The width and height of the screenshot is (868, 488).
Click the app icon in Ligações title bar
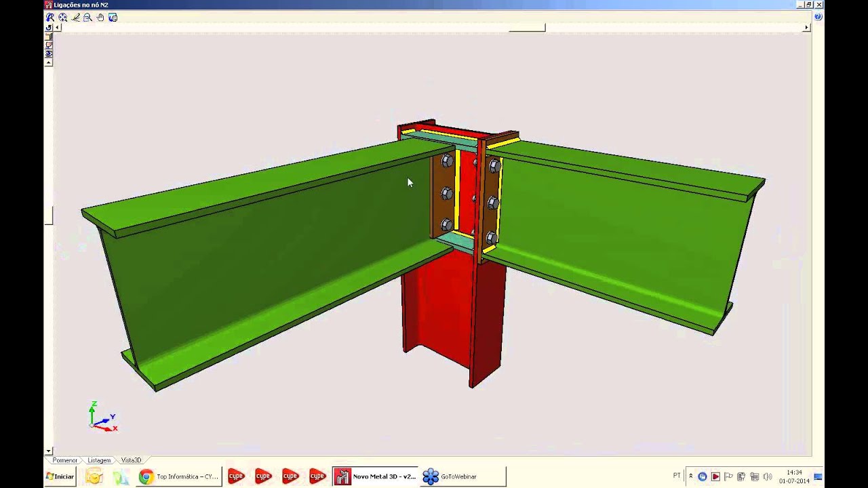click(48, 4)
